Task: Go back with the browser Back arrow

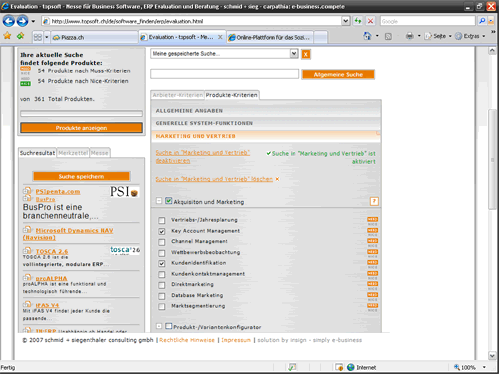Action: pos(8,21)
